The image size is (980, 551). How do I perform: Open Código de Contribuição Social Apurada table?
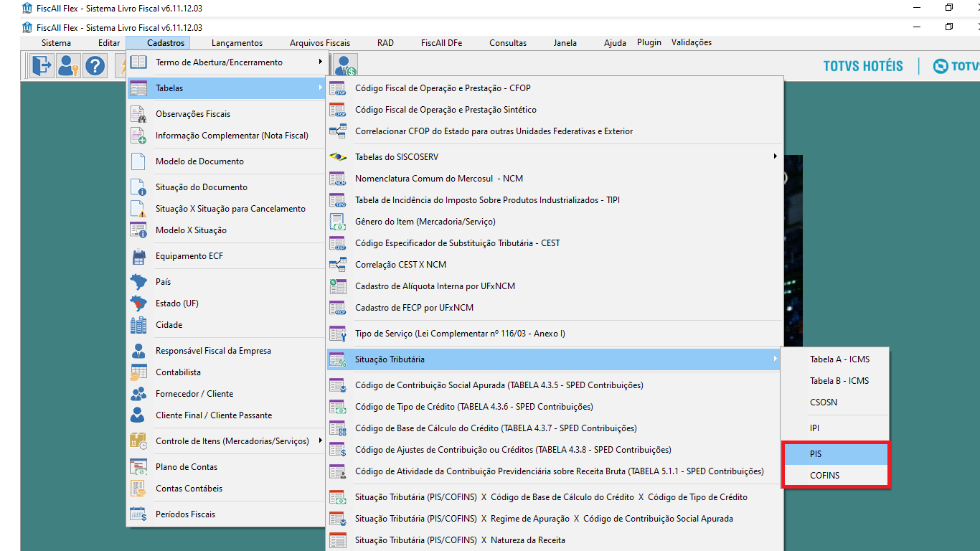point(554,385)
